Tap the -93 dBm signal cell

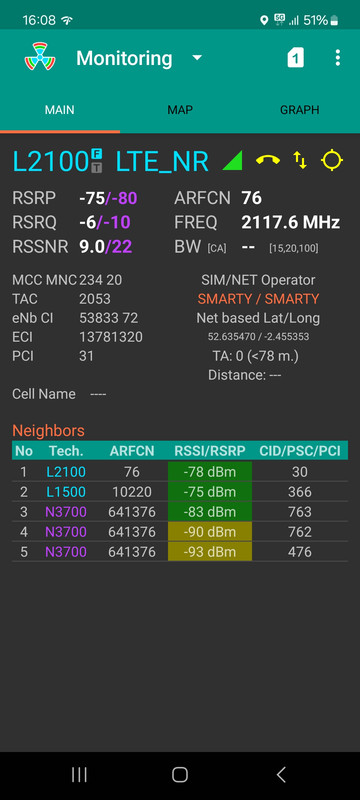[x=210, y=552]
